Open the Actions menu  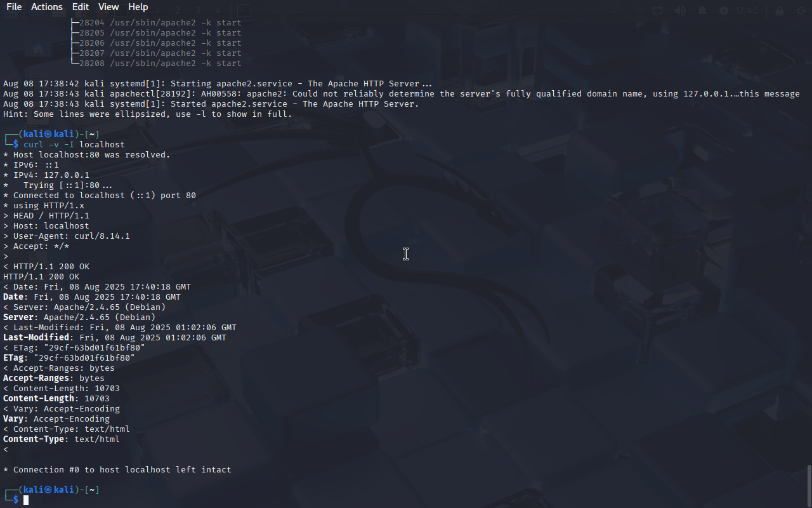tap(47, 7)
